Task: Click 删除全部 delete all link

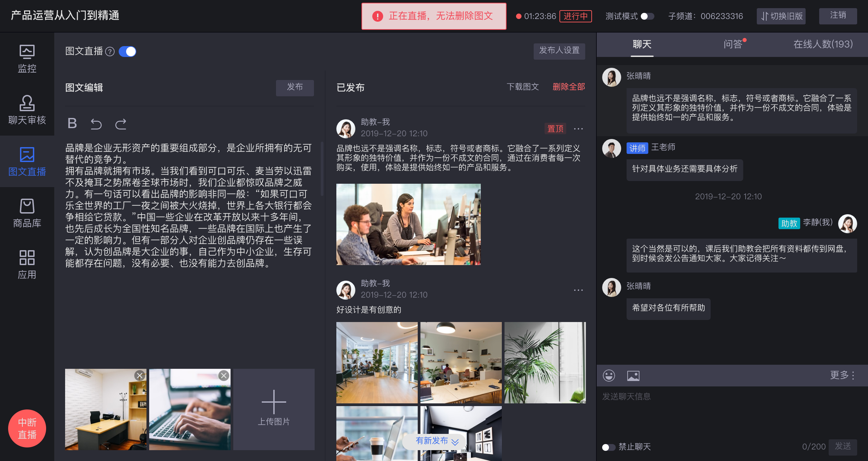Action: click(569, 87)
